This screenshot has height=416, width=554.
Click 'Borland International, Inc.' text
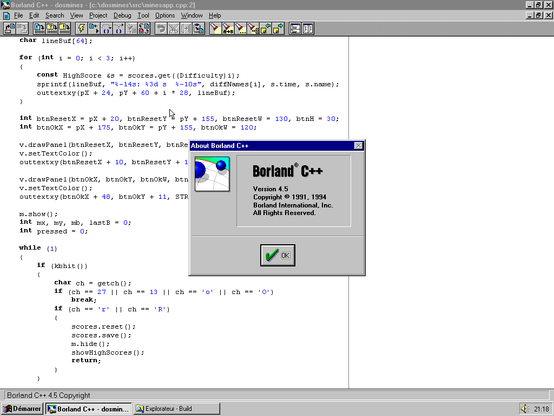pos(293,205)
